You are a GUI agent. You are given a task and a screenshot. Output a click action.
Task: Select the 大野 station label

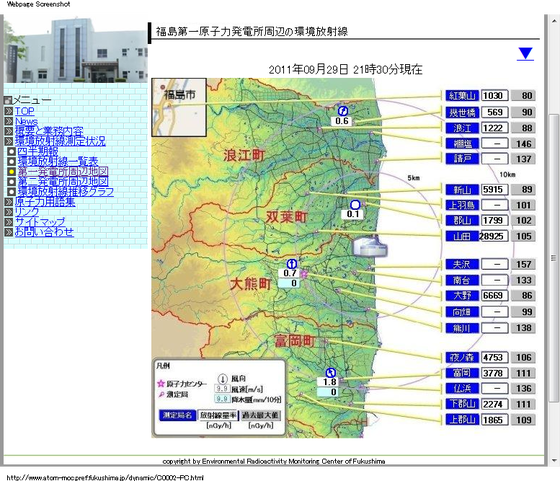(x=462, y=296)
